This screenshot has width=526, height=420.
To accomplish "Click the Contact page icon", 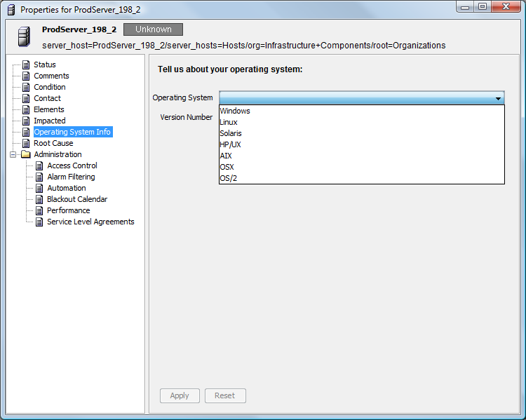I will 26,98.
